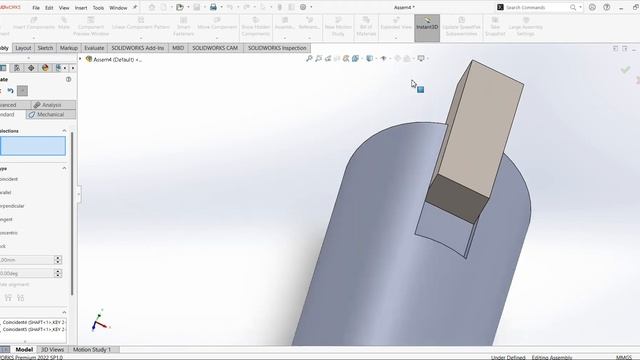The image size is (640, 360).
Task: Switch to the Sketch tab
Action: point(45,48)
